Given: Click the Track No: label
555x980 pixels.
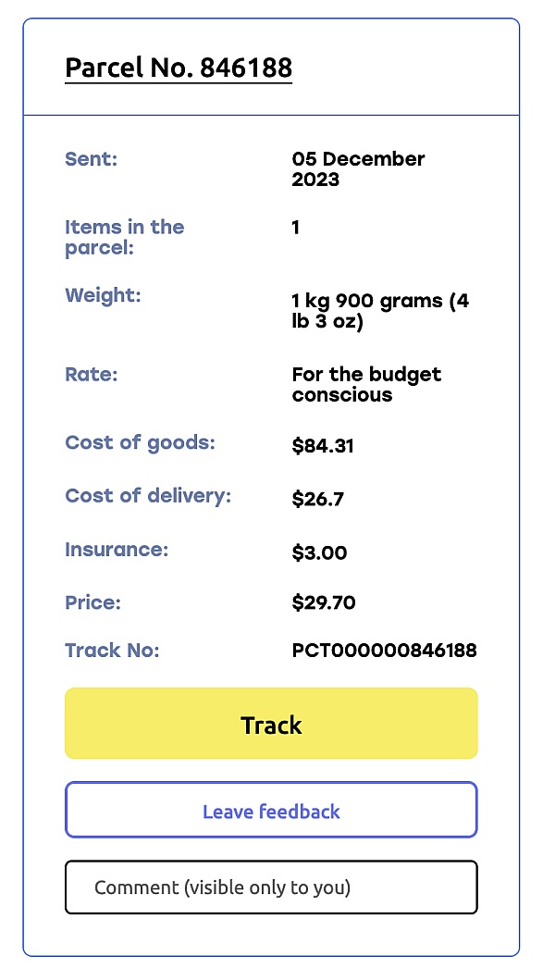Looking at the screenshot, I should (112, 651).
